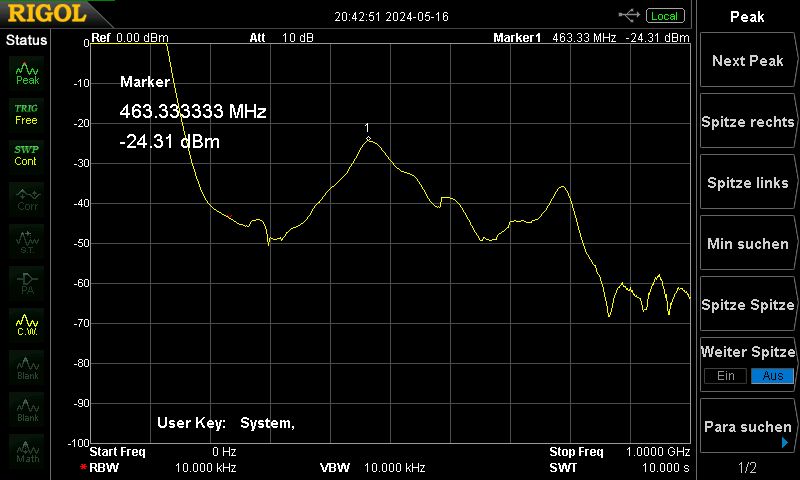Choose the Next Peak softkey

(x=748, y=61)
